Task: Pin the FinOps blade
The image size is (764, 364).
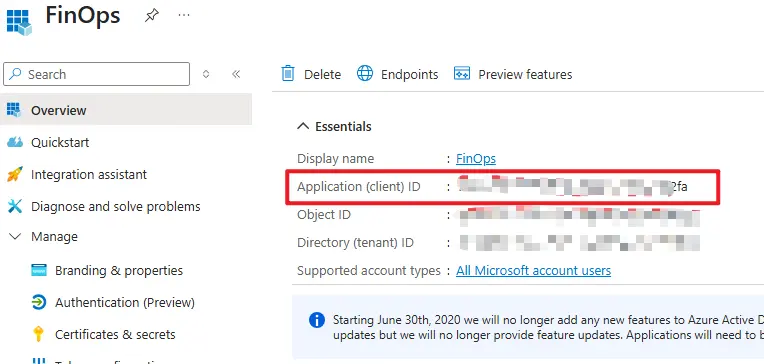Action: pyautogui.click(x=152, y=16)
